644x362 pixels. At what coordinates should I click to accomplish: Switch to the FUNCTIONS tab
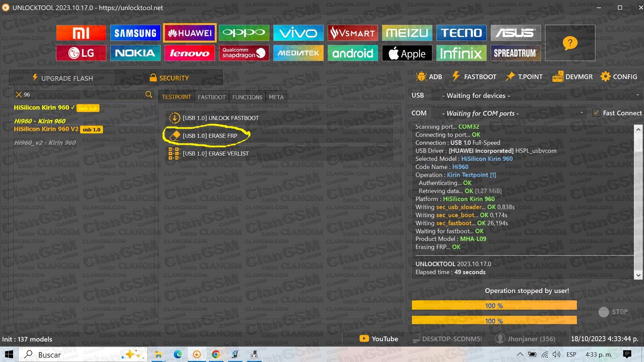[x=247, y=97]
